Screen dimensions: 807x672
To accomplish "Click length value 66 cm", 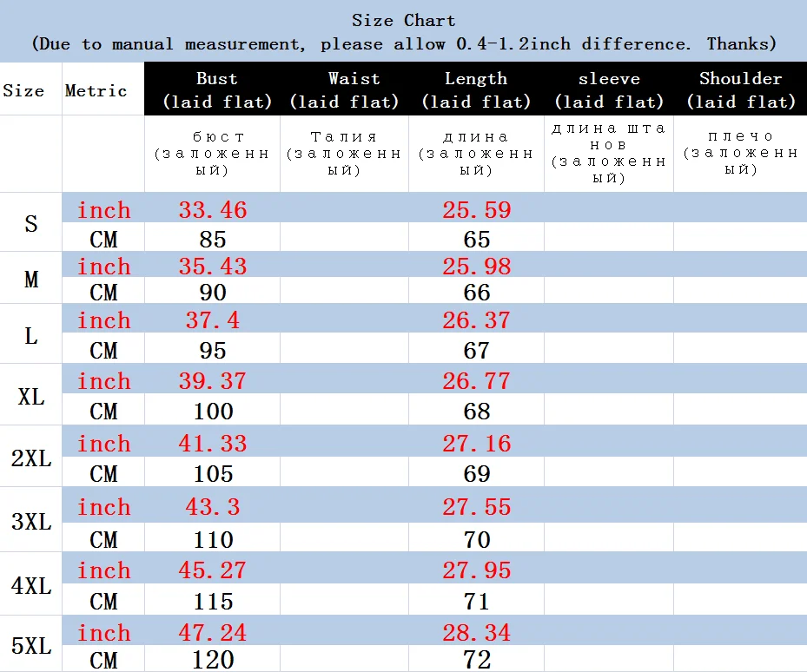I will coord(477,293).
